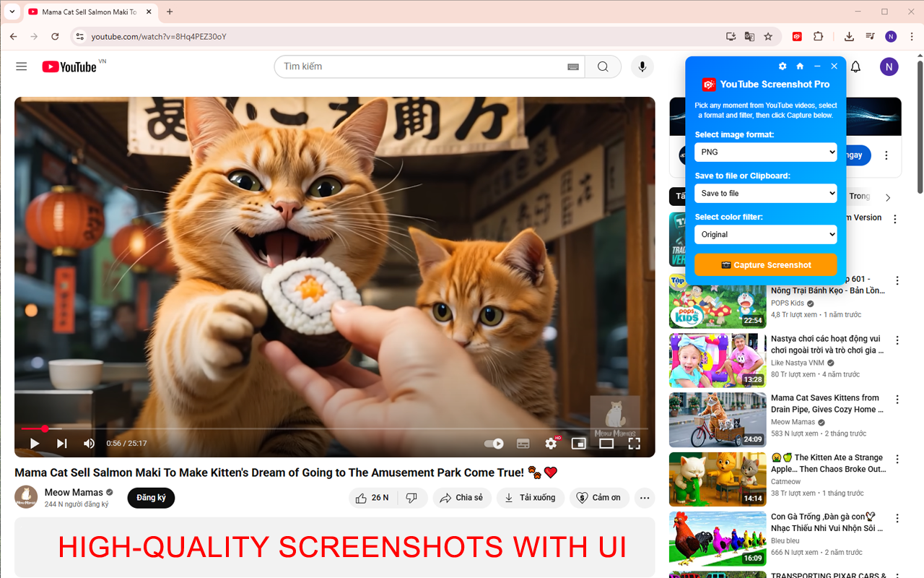924x578 pixels.
Task: Open the tab search dropdown arrow
Action: 12,12
